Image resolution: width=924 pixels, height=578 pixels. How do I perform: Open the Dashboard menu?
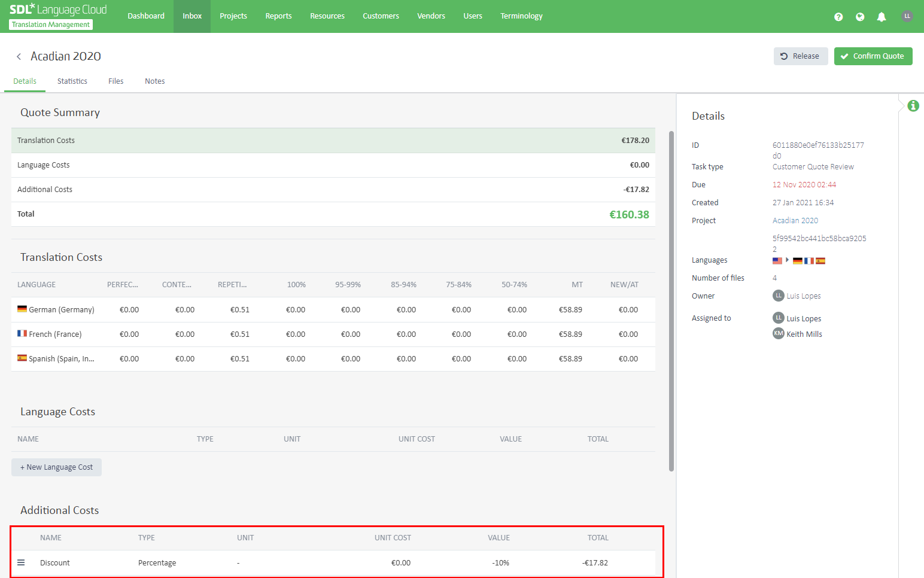click(x=146, y=16)
